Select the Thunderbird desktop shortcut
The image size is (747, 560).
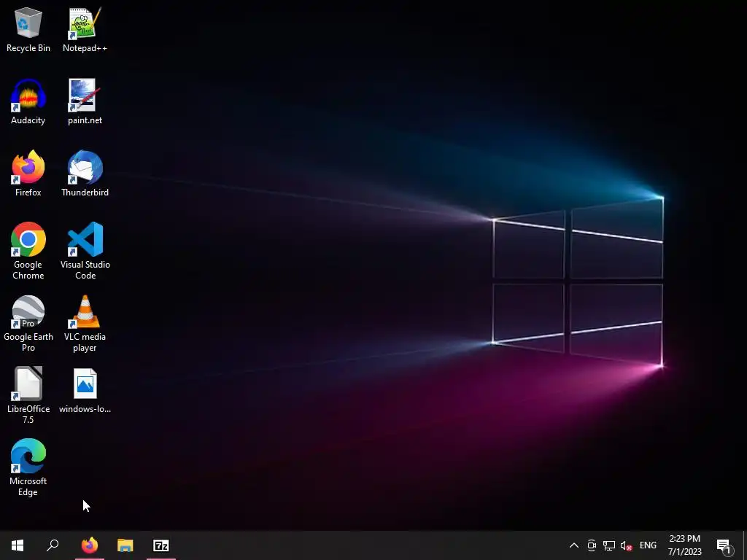click(85, 174)
